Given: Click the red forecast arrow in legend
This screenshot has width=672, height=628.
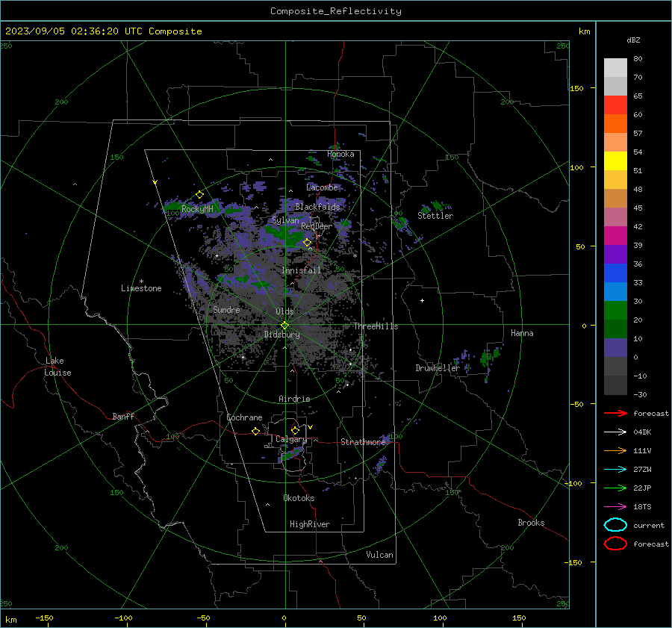Looking at the screenshot, I should [x=615, y=413].
